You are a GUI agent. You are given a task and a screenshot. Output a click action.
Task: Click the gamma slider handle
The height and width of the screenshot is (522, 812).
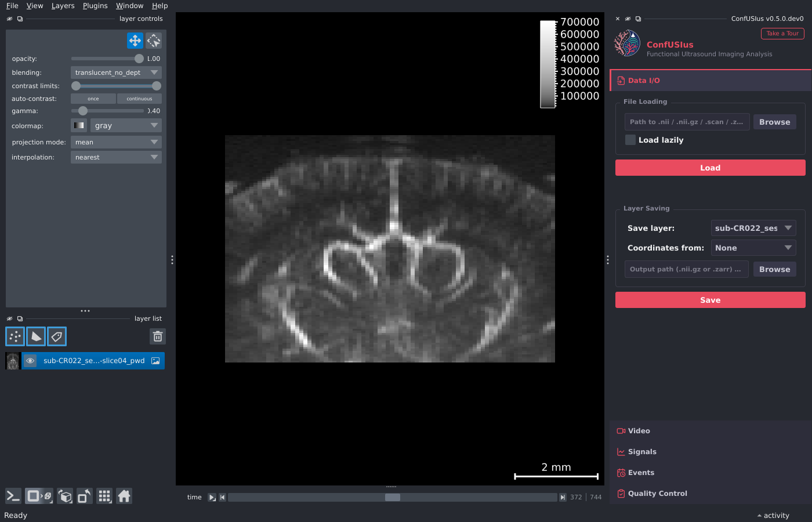83,111
